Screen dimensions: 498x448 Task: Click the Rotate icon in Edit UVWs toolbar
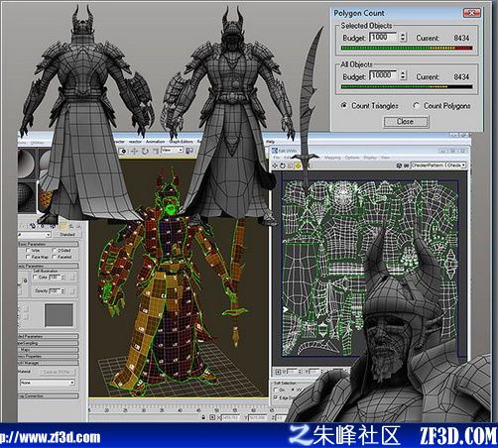(x=283, y=166)
